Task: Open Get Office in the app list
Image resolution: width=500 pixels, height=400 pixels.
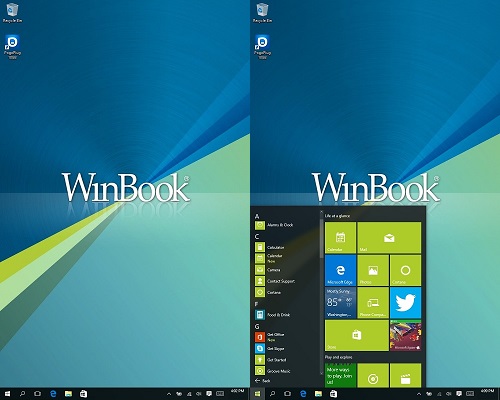Action: tap(270, 337)
